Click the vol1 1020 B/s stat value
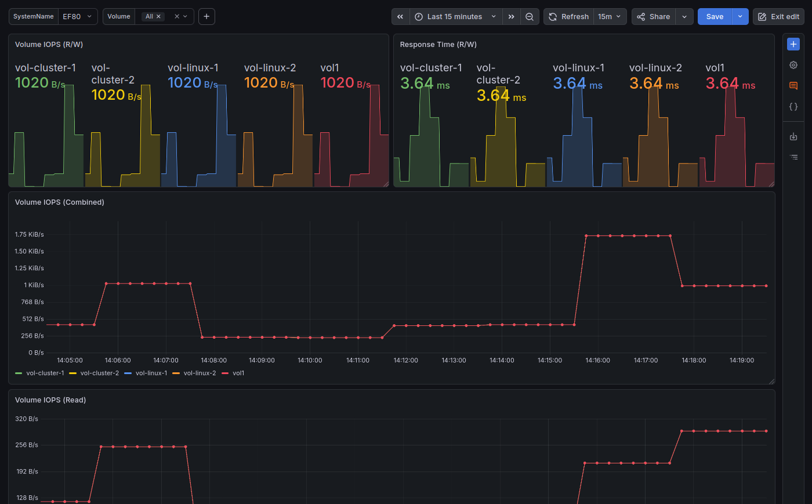The height and width of the screenshot is (504, 812). coord(346,83)
